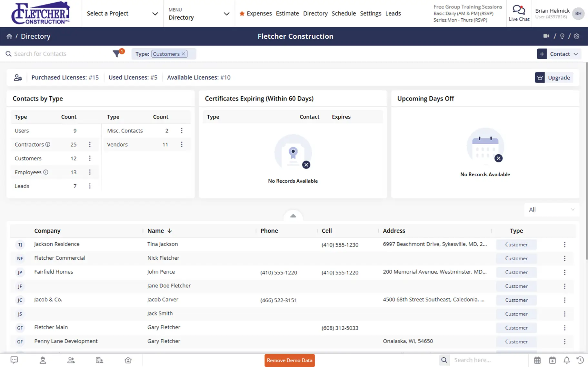
Task: Open John Pence row actions menu
Action: pos(564,272)
